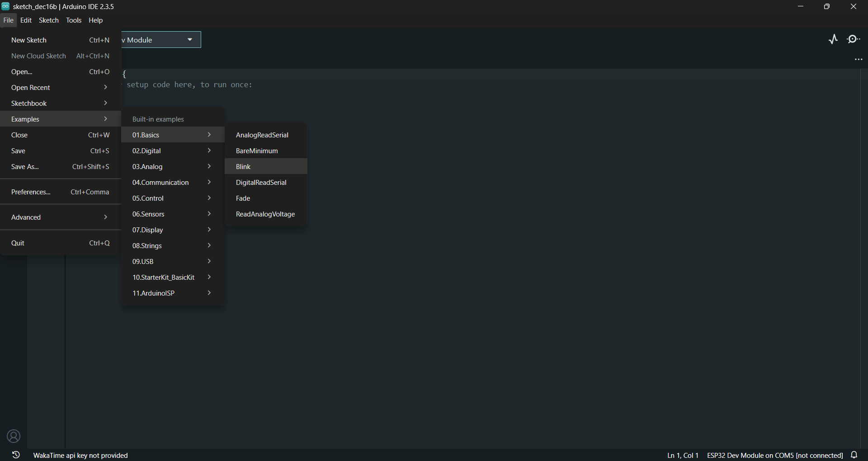
Task: Open notifications bell in status bar
Action: (854, 455)
